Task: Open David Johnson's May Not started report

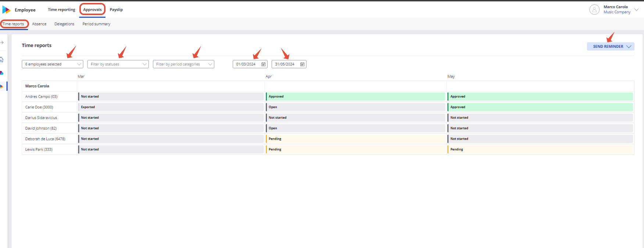Action: click(540, 128)
